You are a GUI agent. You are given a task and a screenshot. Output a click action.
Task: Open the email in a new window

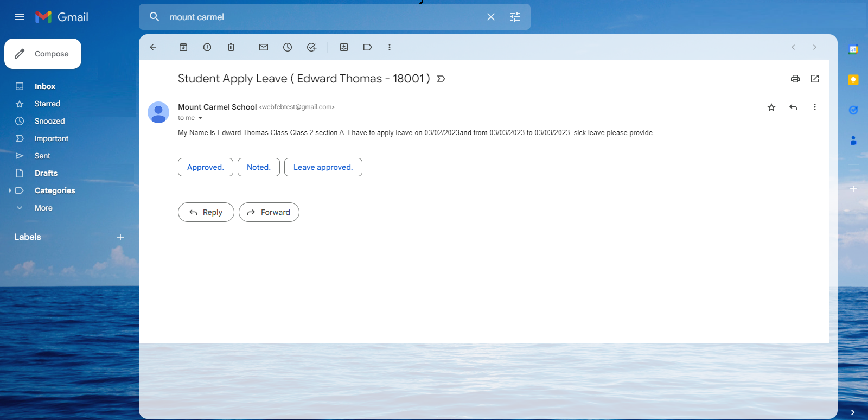pyautogui.click(x=814, y=79)
